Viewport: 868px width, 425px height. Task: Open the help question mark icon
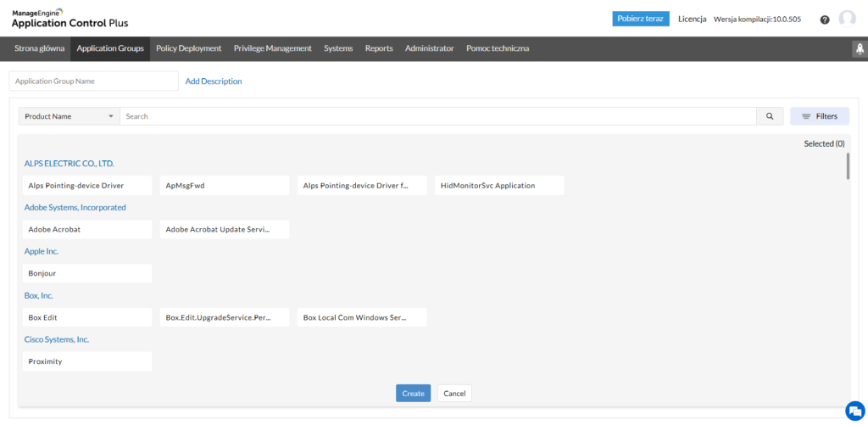tap(825, 20)
